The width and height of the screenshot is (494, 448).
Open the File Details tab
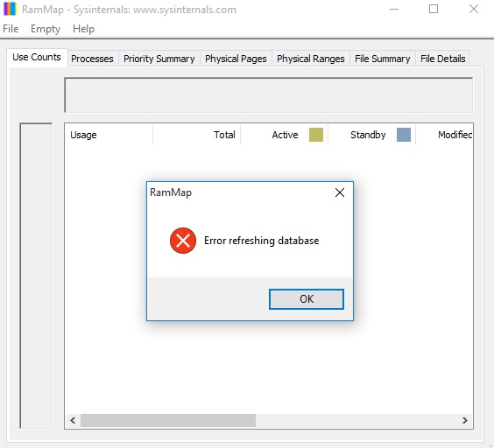(442, 59)
